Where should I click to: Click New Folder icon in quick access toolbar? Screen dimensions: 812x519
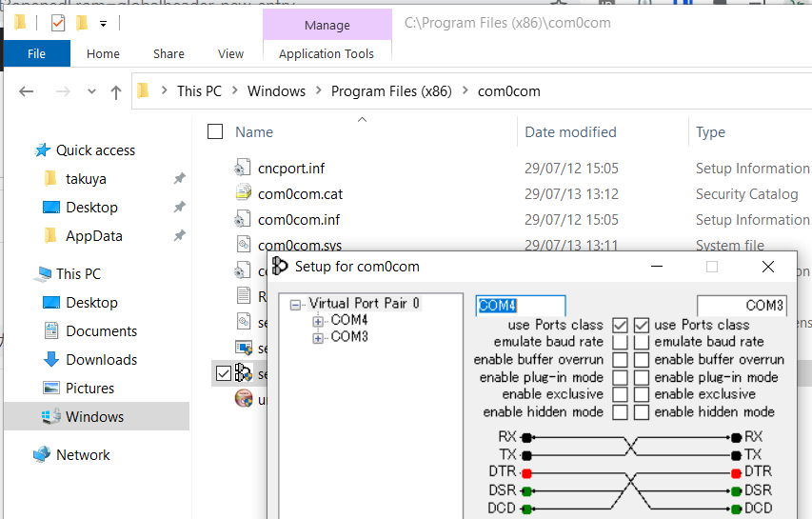(81, 23)
